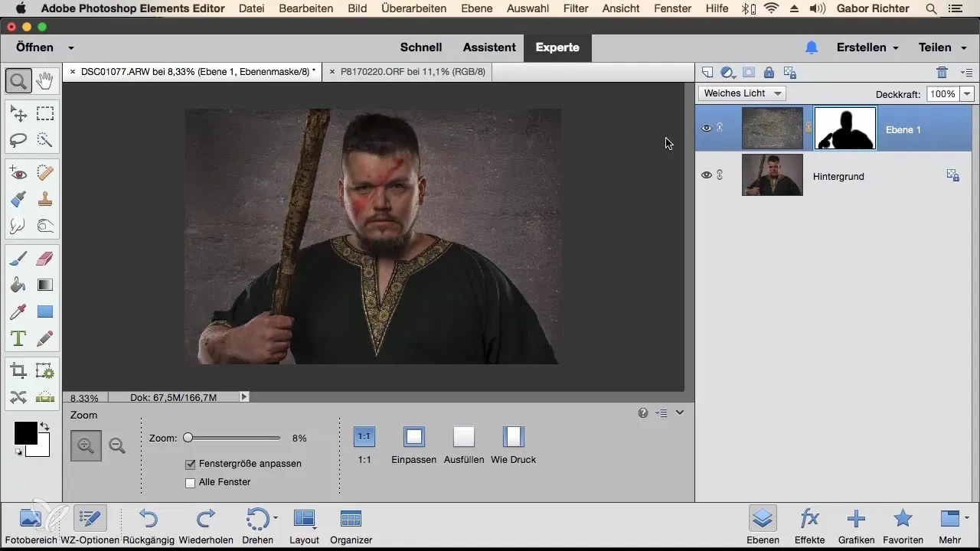
Task: Open the Erstellen dropdown
Action: 867,47
